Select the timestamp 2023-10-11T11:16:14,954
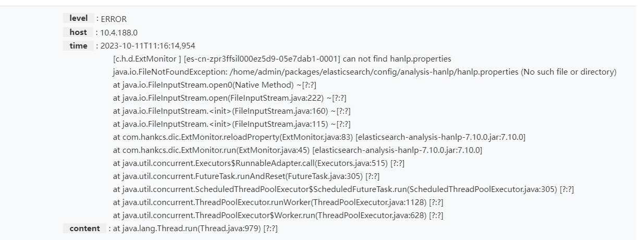 [x=148, y=46]
